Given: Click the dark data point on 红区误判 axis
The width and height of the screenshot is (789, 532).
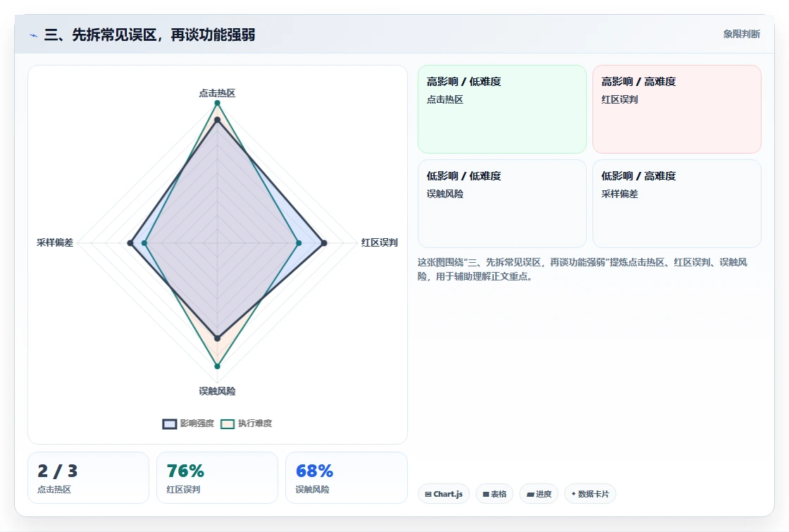Looking at the screenshot, I should pos(324,243).
